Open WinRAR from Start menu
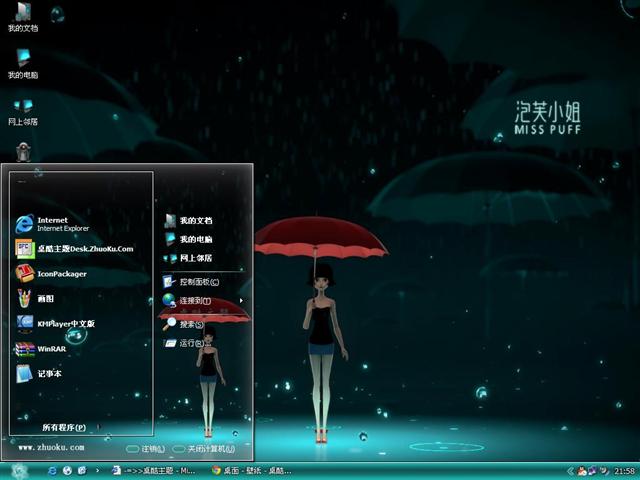The height and width of the screenshot is (480, 640). pyautogui.click(x=40, y=349)
